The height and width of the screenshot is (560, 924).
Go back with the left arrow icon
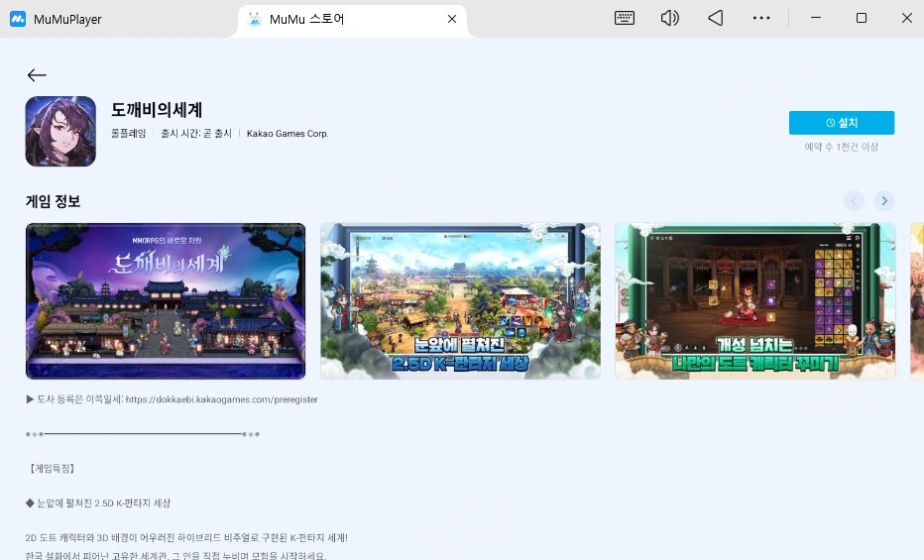pos(37,74)
